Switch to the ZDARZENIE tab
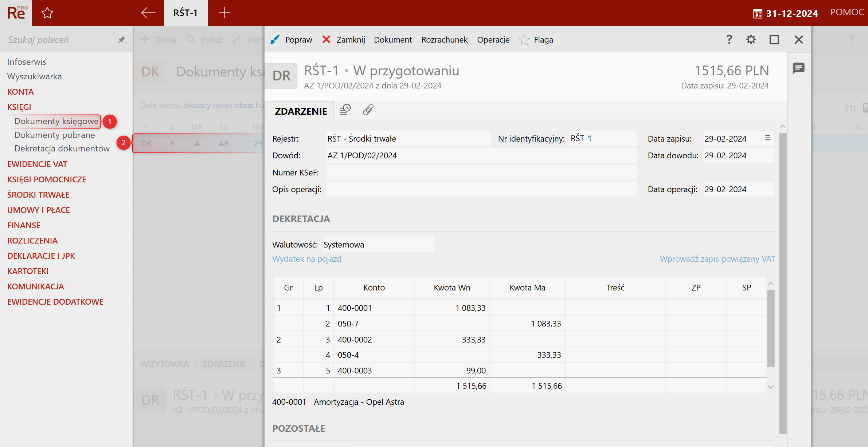 (301, 111)
